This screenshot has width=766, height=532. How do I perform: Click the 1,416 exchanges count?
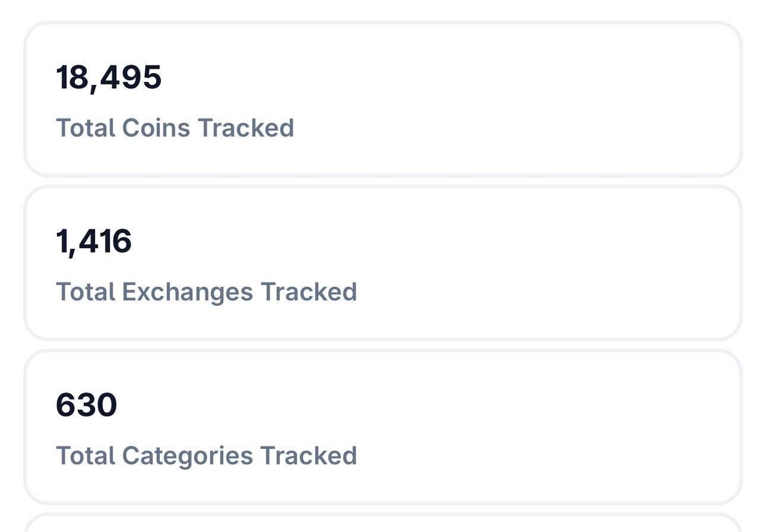pyautogui.click(x=93, y=242)
